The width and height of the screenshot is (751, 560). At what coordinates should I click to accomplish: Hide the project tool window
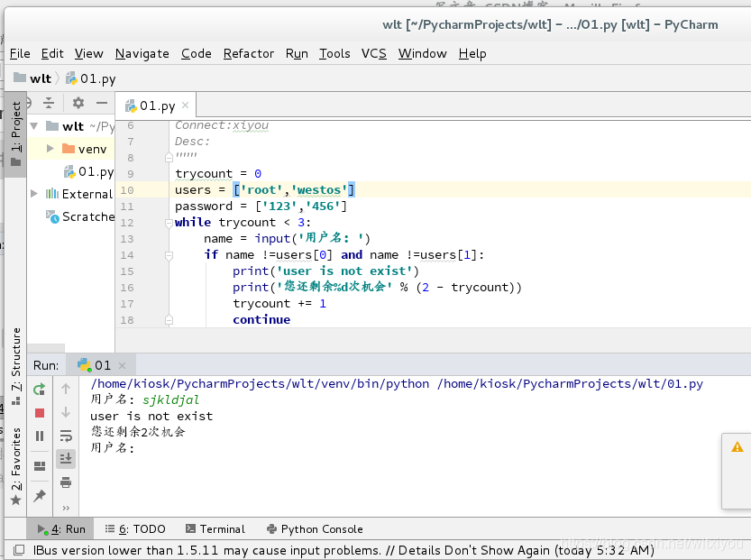(102, 103)
